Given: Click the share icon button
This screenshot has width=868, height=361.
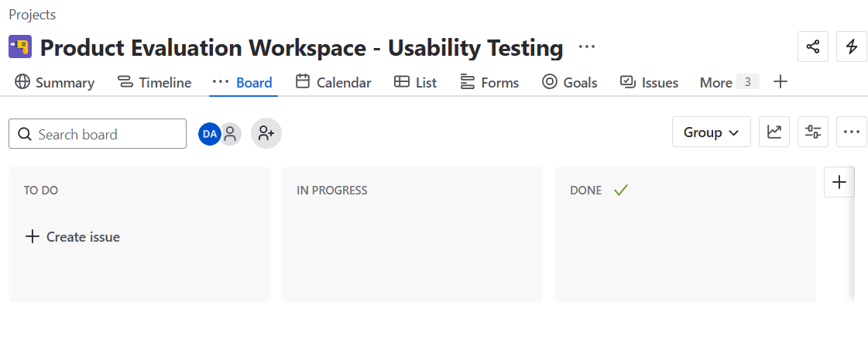Looking at the screenshot, I should [813, 47].
